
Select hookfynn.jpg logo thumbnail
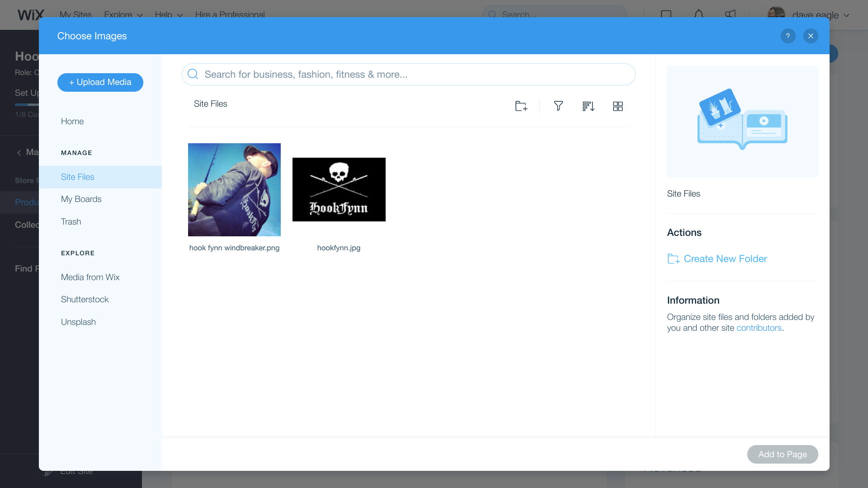click(339, 190)
